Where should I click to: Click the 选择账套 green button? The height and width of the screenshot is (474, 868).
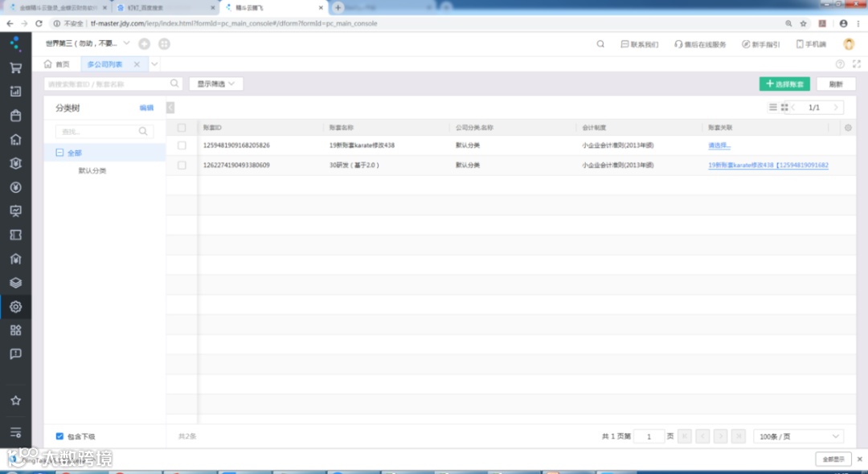click(784, 84)
